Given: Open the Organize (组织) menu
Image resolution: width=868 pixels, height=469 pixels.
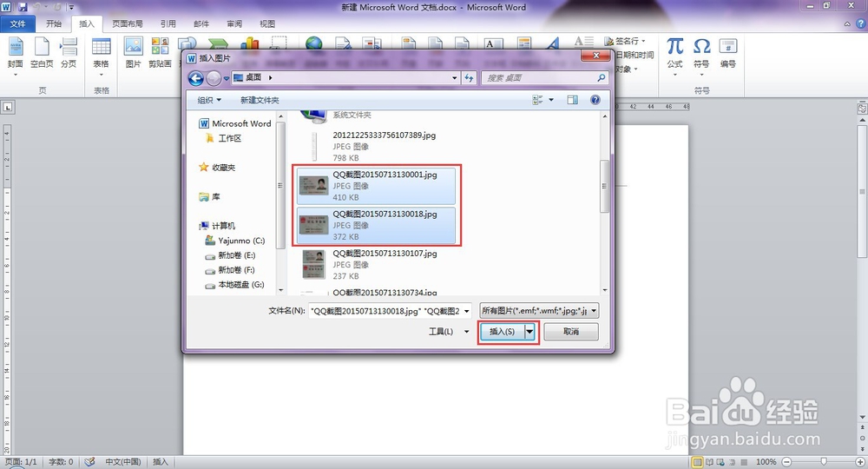Looking at the screenshot, I should (209, 100).
